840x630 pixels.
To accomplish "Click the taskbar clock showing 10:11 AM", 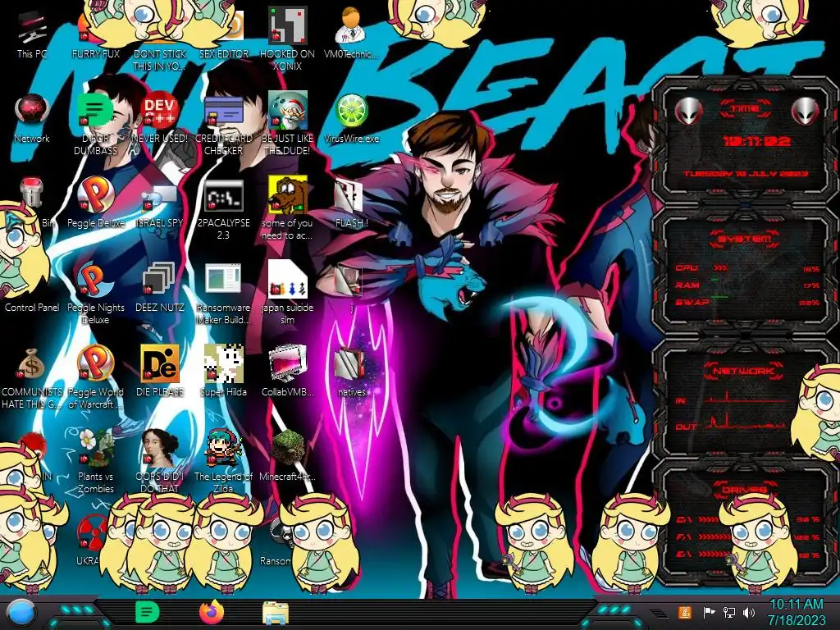I will [x=797, y=612].
